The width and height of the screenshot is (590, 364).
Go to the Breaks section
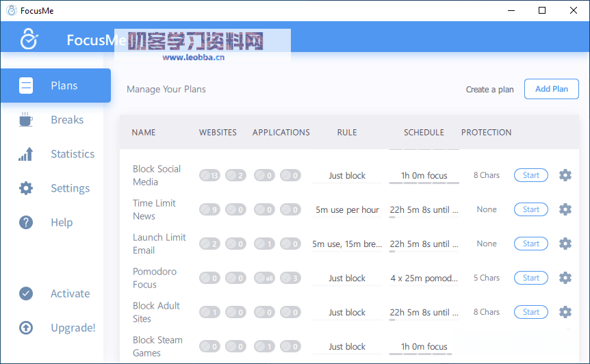(67, 120)
